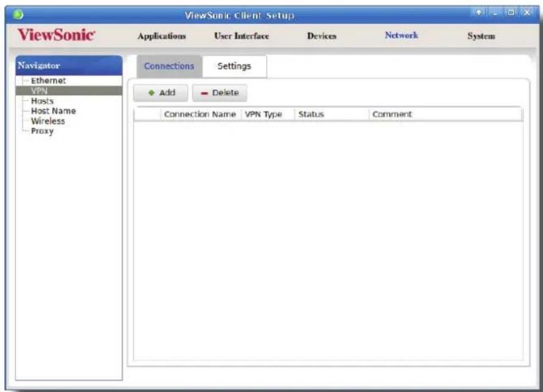This screenshot has width=543, height=392.
Task: Open Host Name in the Navigator
Action: point(53,111)
